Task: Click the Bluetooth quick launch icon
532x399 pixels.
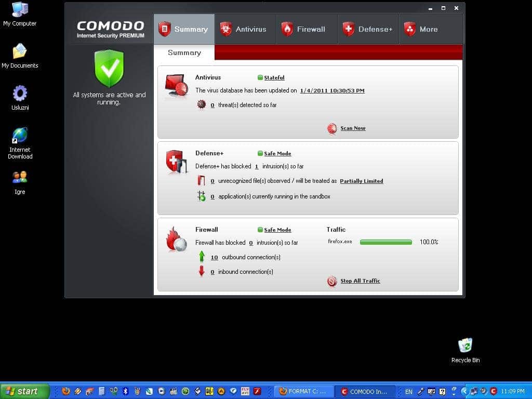Action: 125,391
